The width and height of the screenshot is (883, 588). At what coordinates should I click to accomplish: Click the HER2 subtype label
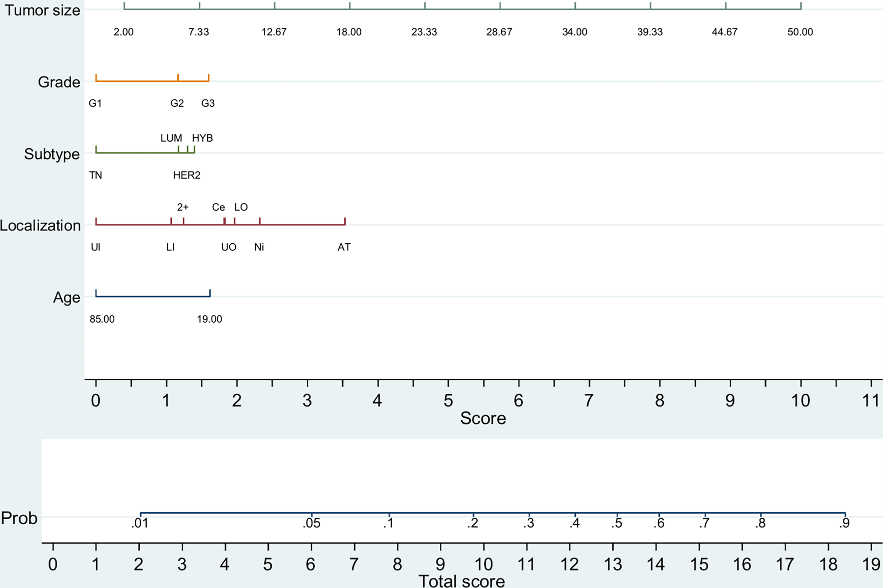tap(187, 175)
